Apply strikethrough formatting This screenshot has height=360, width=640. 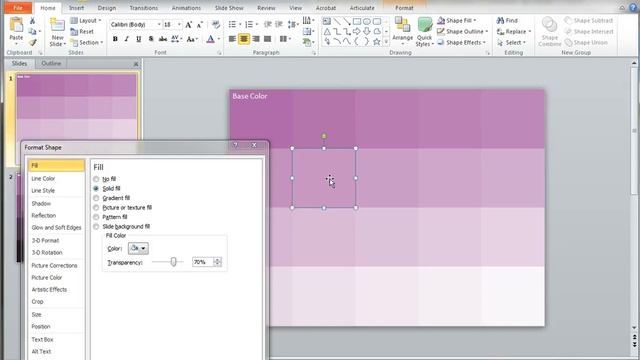pos(162,39)
